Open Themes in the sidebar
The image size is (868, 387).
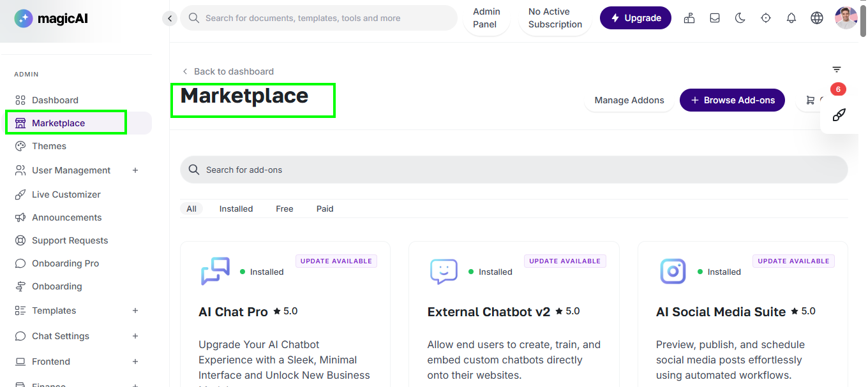49,146
